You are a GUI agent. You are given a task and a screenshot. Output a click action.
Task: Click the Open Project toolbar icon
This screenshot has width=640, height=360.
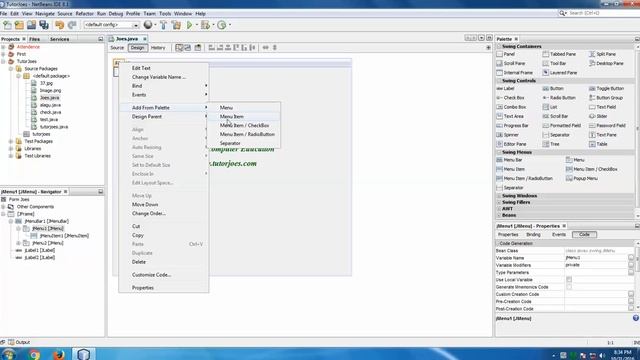(x=31, y=25)
